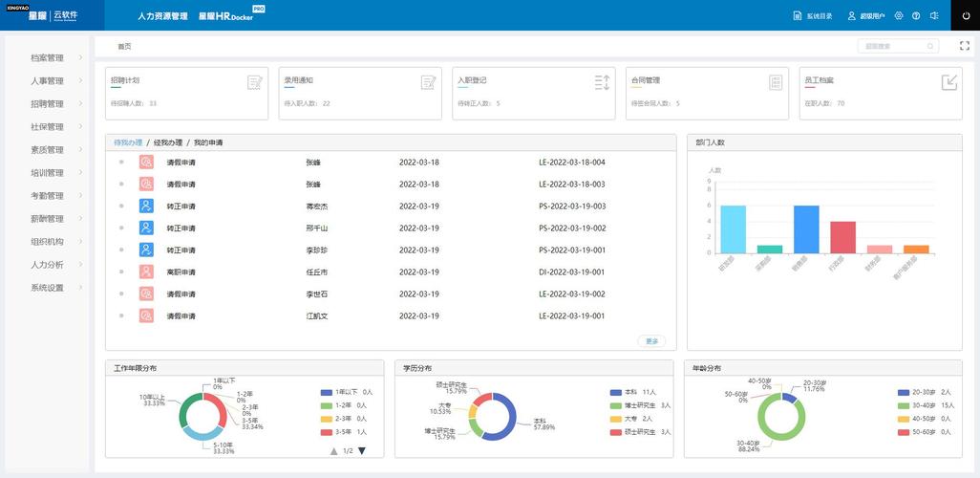This screenshot has height=478, width=980.
Task: Click applicant name 蒋宏杰
Action: pos(317,206)
